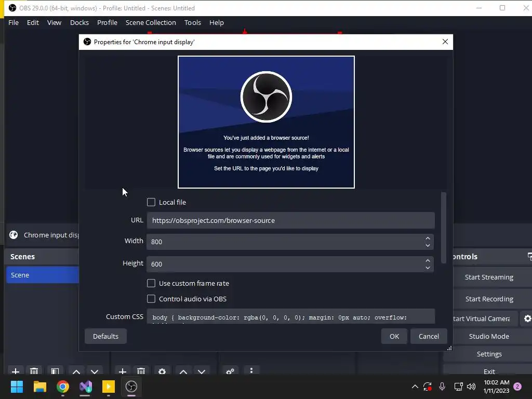Move scene up arrow
Viewport: 532px width, 399px height.
click(x=76, y=371)
